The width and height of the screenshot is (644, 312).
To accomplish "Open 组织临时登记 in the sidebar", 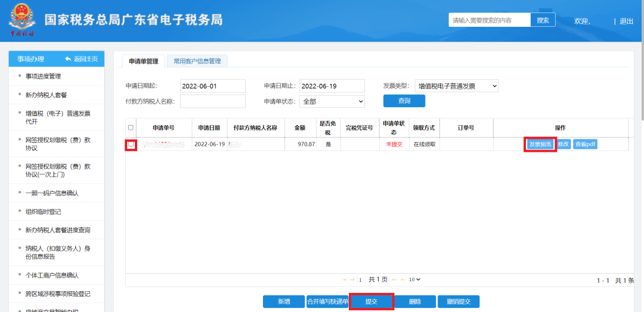I will pos(44,211).
